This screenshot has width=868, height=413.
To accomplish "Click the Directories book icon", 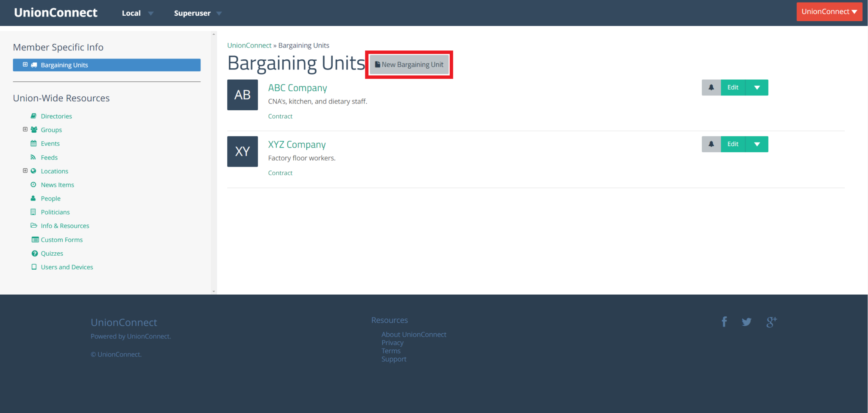I will (x=33, y=116).
